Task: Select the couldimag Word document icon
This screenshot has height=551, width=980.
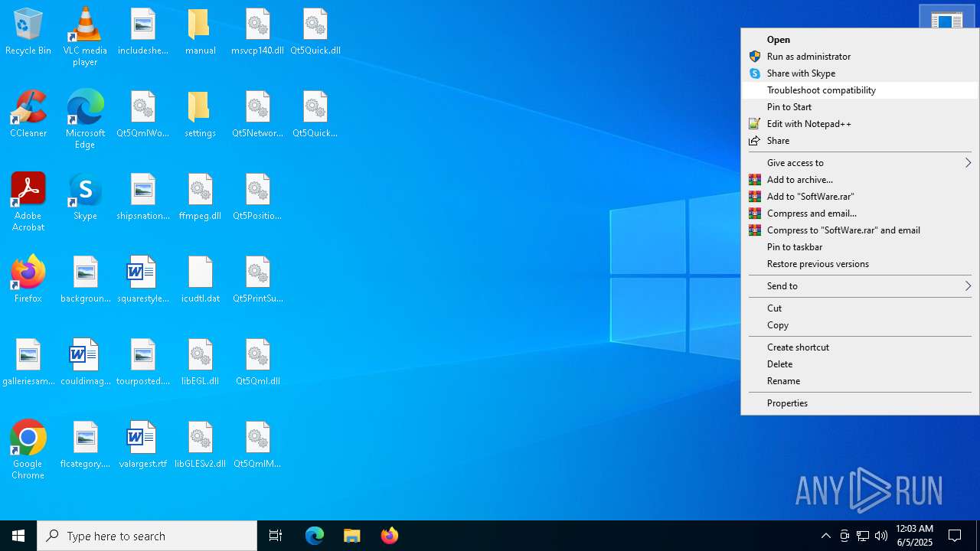Action: pyautogui.click(x=85, y=362)
